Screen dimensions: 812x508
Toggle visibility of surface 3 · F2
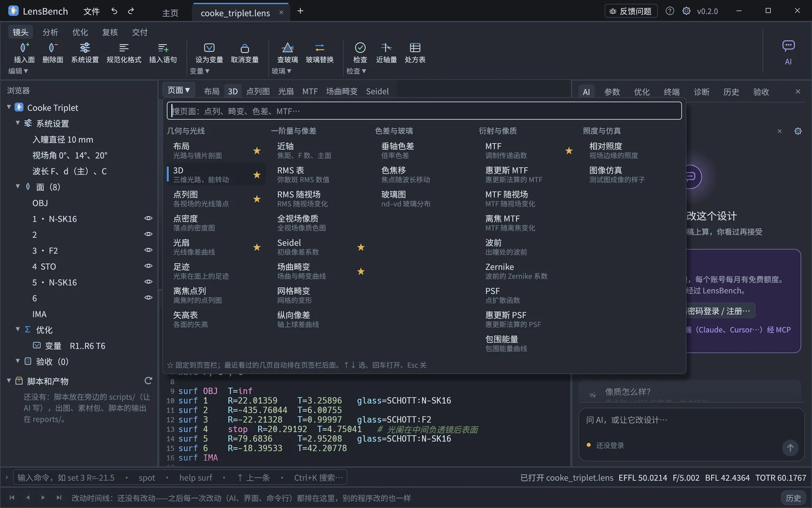click(148, 250)
